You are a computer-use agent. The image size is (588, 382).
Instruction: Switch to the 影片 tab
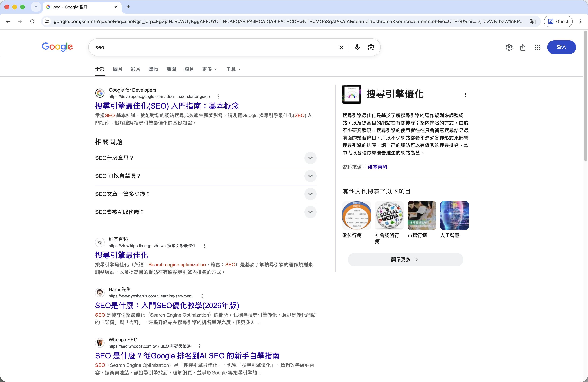[135, 69]
